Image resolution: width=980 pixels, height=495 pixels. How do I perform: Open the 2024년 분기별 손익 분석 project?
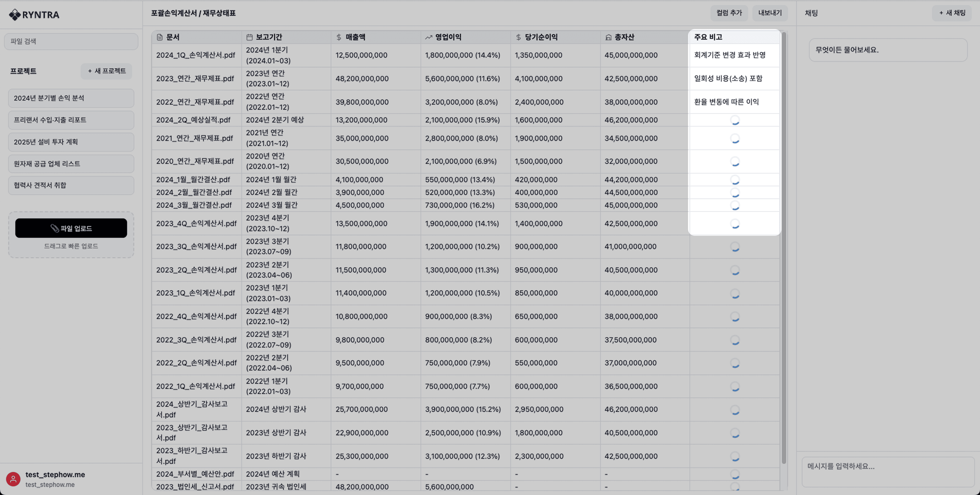pos(71,98)
